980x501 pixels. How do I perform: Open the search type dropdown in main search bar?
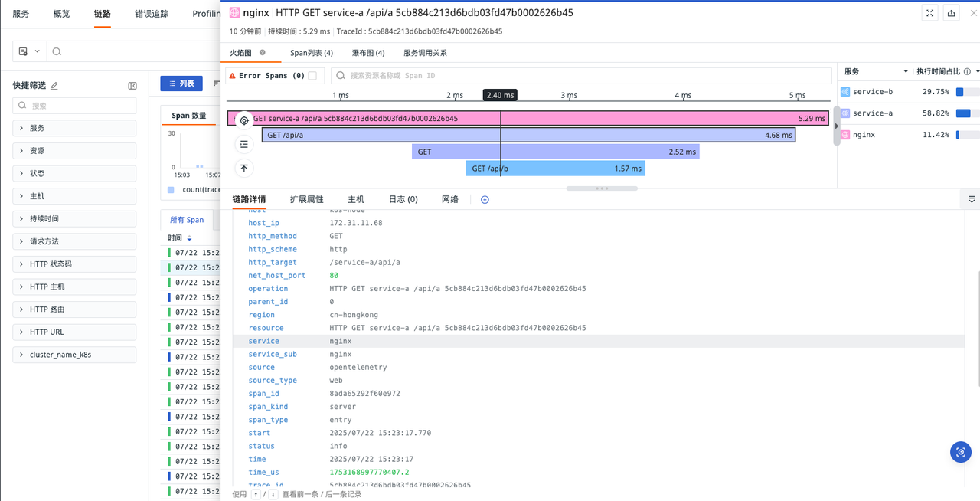point(29,51)
